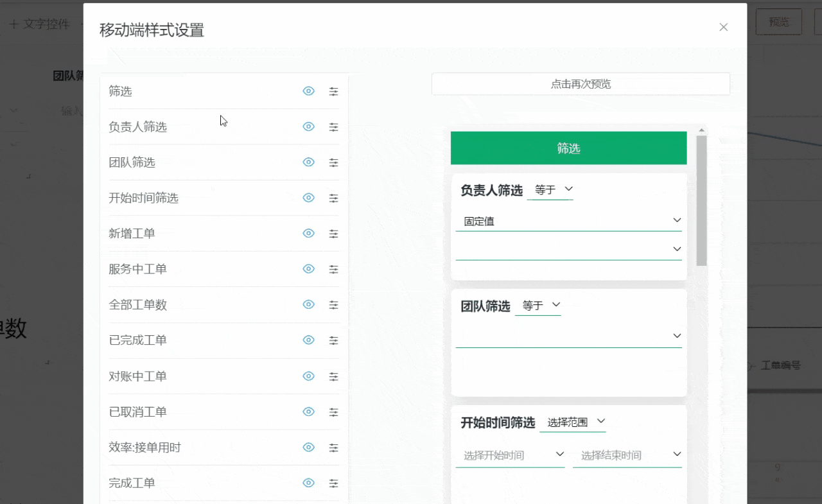The width and height of the screenshot is (822, 504).
Task: Open settings sliders icon for 筛选 row
Action: coord(334,91)
